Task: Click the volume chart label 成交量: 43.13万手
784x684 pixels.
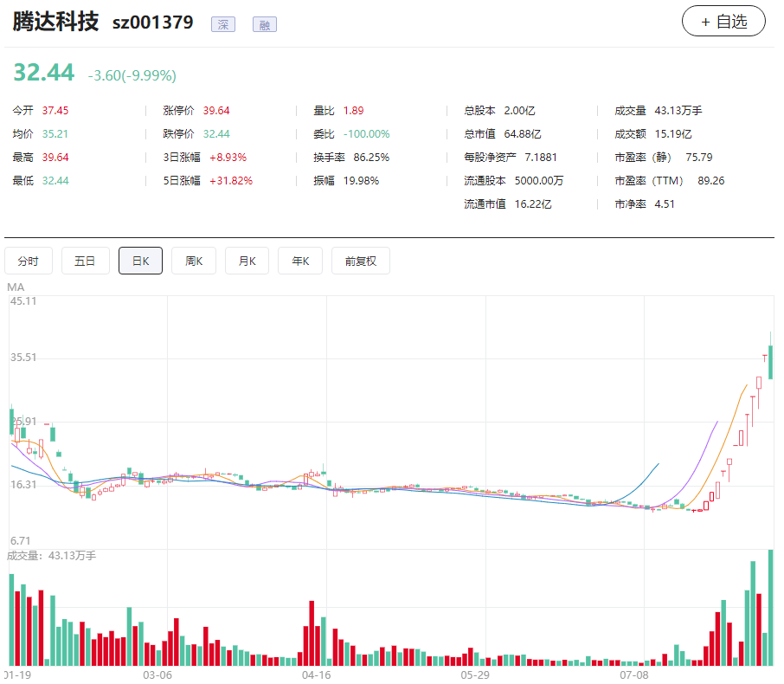Action: (51, 556)
